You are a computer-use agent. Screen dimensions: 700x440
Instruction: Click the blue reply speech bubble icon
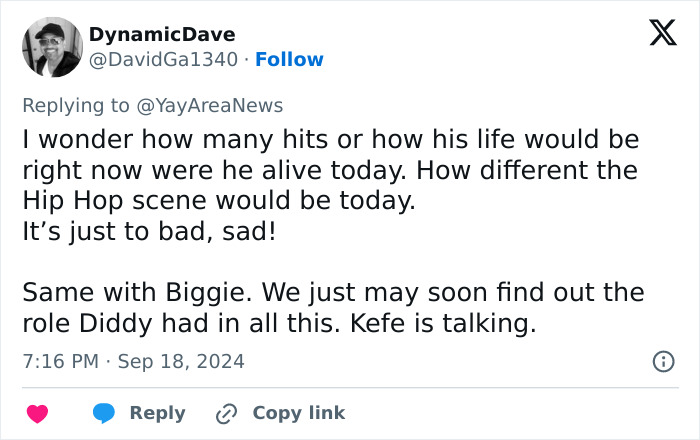coord(104,413)
